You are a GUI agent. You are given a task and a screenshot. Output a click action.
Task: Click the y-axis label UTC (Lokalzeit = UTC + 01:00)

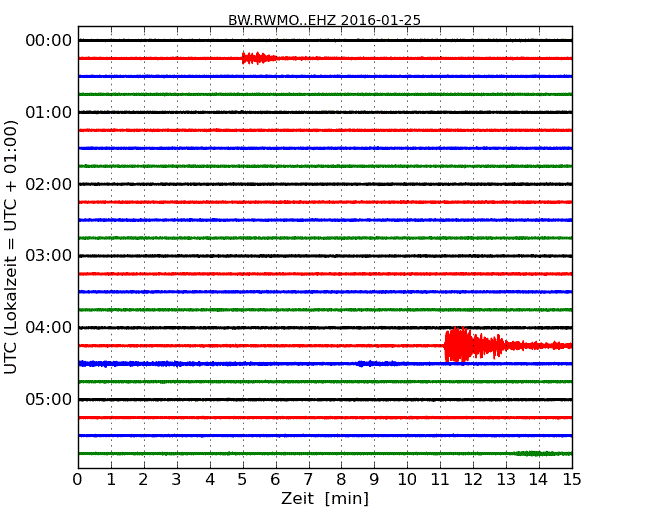11,247
